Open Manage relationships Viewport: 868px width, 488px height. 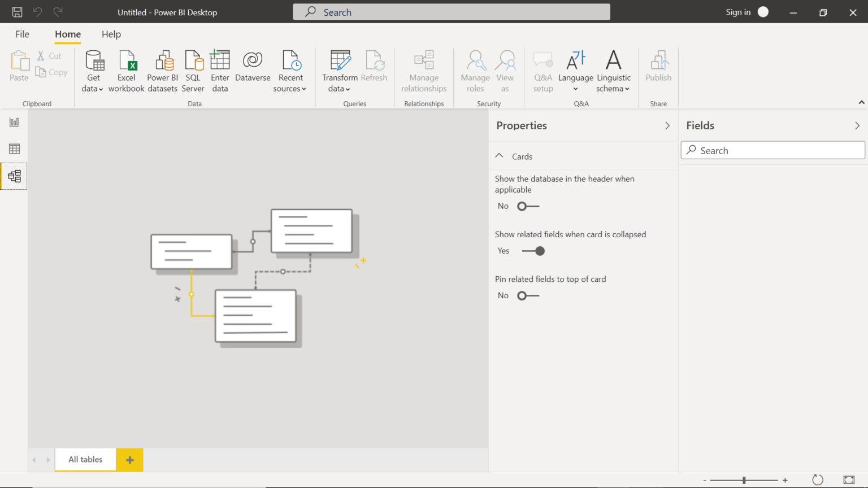(424, 69)
